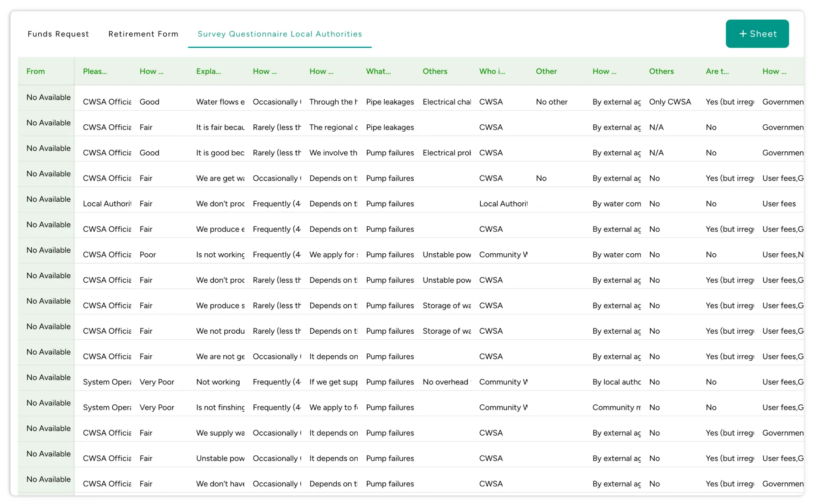
Task: Select the Only CWSA cell
Action: (x=670, y=102)
